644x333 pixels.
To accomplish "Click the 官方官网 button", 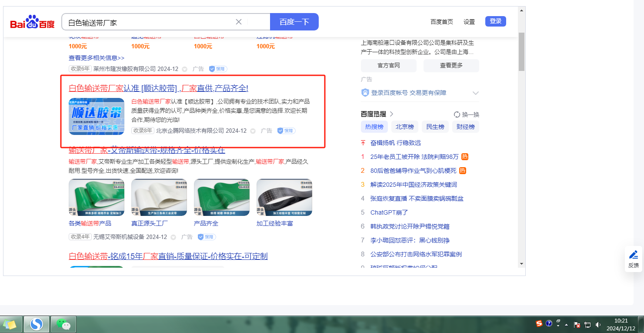I will [389, 66].
